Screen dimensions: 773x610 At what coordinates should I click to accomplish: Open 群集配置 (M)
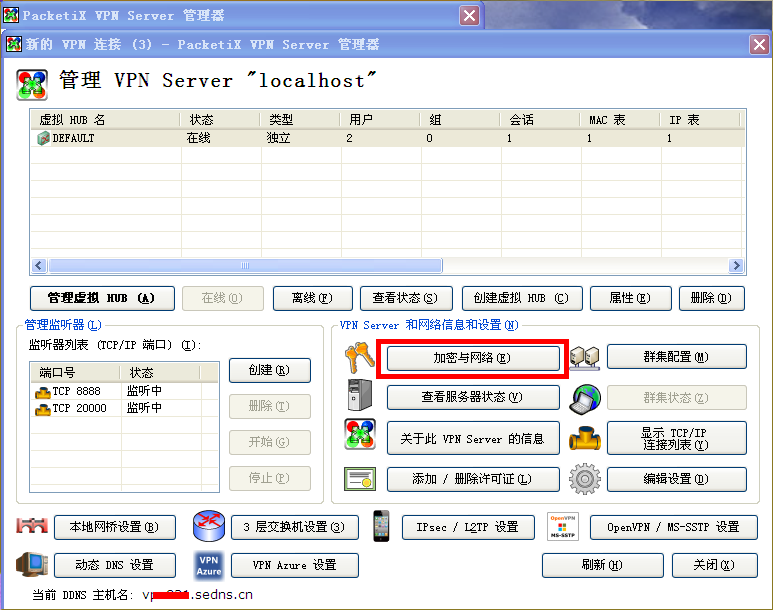coord(677,357)
